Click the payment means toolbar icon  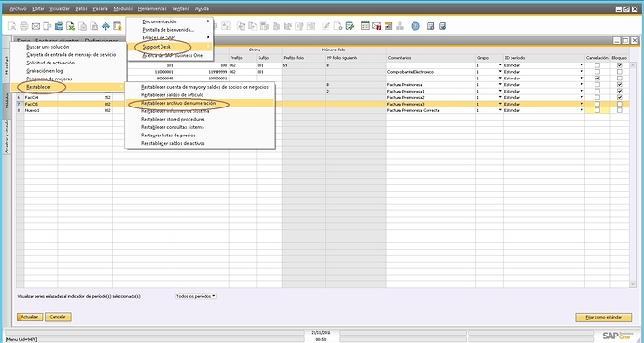click(x=276, y=26)
